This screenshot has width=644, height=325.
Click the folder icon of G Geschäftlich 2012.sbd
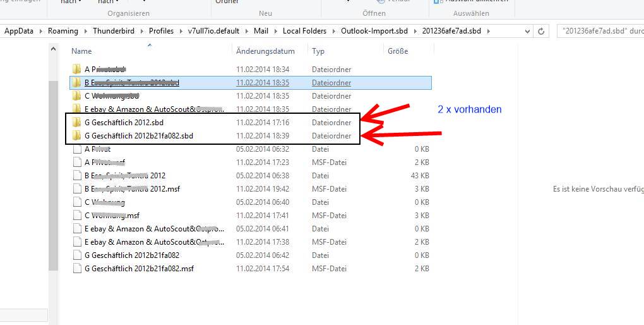click(76, 122)
